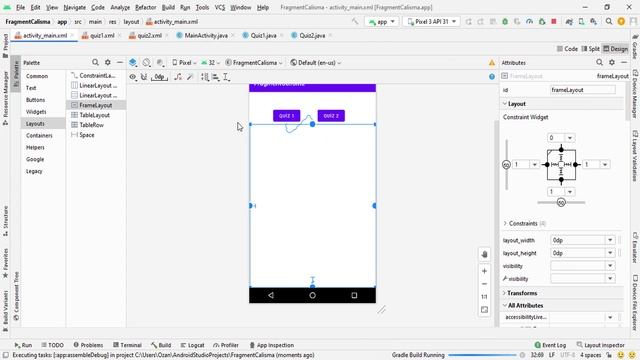
Task: Toggle view options eye icon
Action: [x=133, y=77]
